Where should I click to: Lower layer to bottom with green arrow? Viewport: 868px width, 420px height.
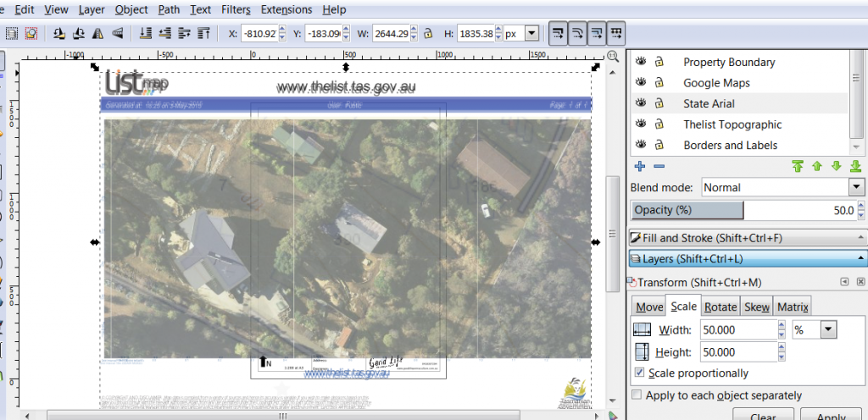click(x=855, y=167)
